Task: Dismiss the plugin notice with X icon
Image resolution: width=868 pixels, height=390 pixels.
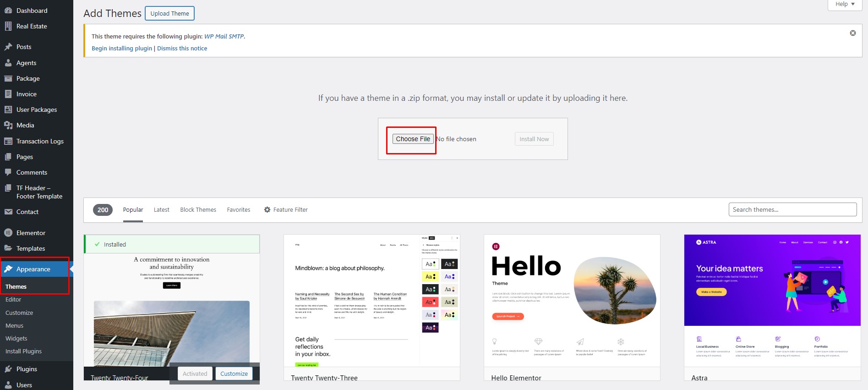Action: (x=853, y=33)
